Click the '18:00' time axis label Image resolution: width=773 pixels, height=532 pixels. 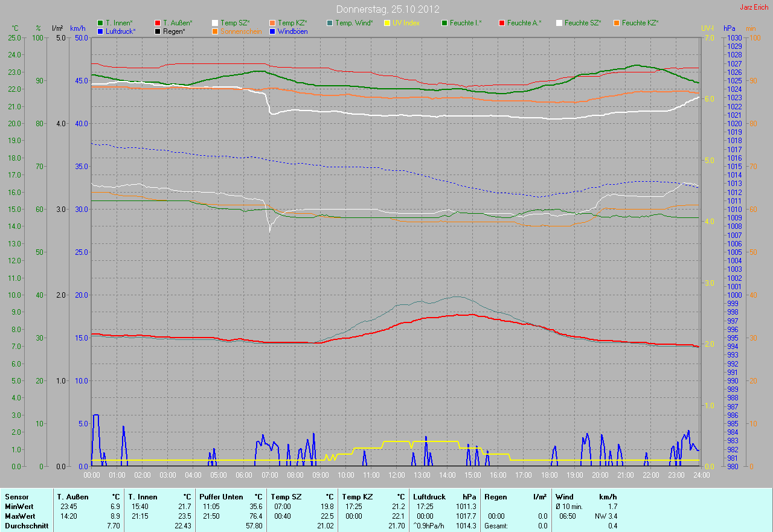point(549,475)
